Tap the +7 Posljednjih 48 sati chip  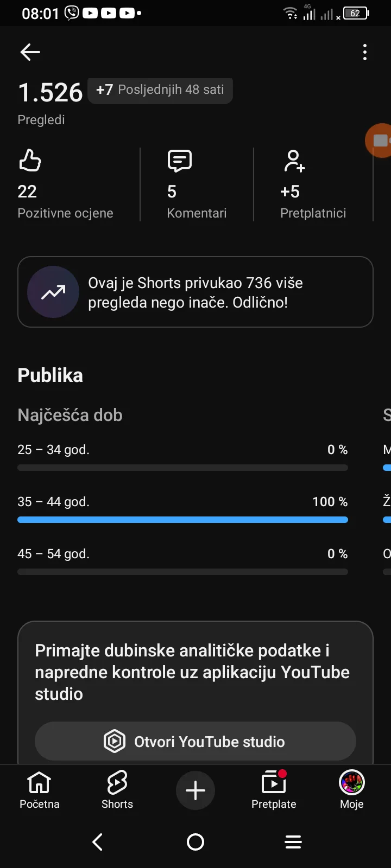(160, 90)
